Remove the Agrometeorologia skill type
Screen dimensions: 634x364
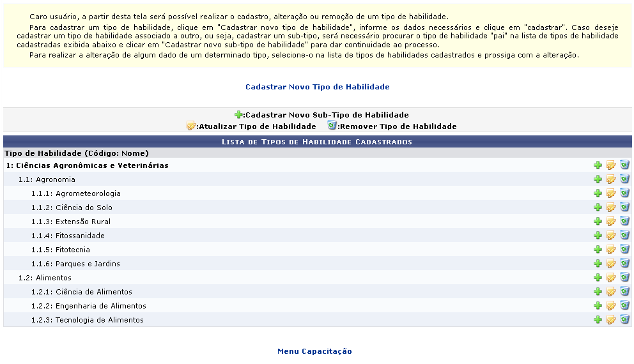(x=624, y=193)
